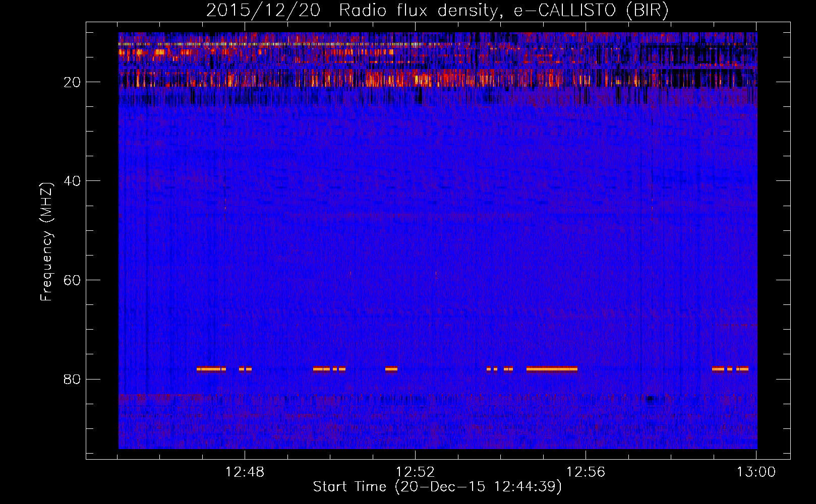This screenshot has height=504, width=816.
Task: Click the 'Frequency (MHZ)' y-axis label
Action: coord(46,242)
